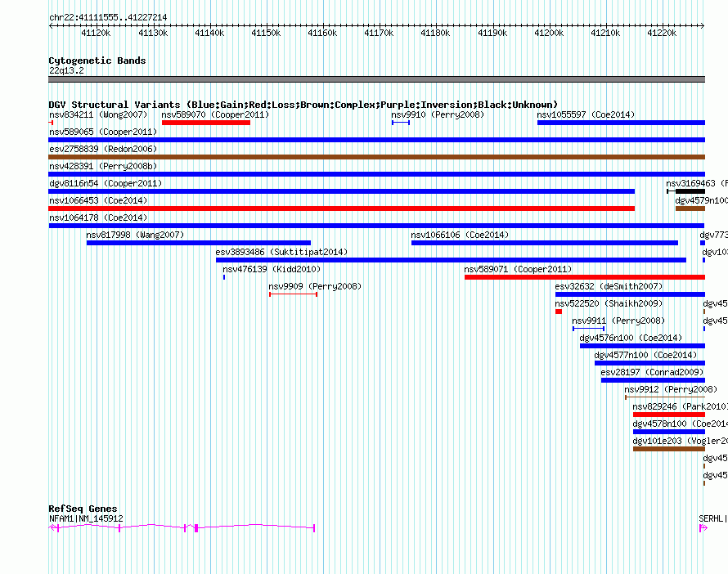Open the nsv589071 (Cooper2011) red bar
The image size is (728, 574).
coord(585,277)
